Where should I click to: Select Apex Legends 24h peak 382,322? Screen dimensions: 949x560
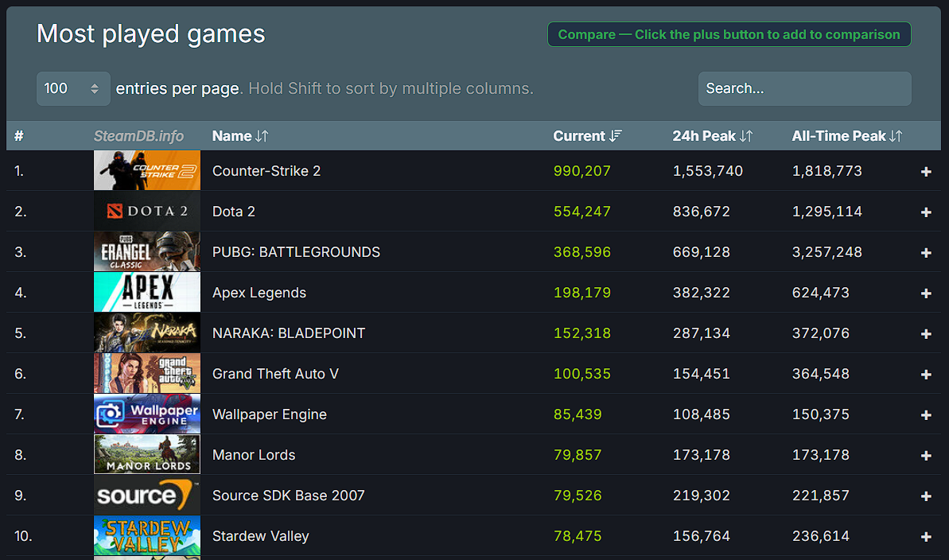(702, 293)
